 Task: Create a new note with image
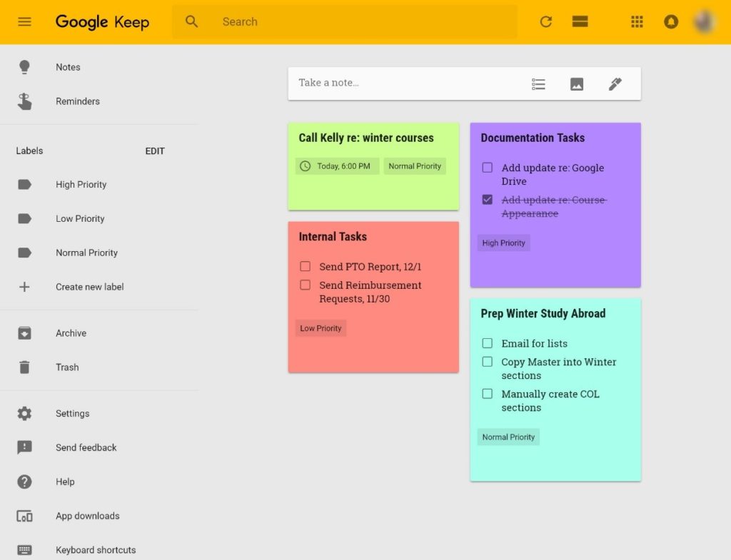577,84
